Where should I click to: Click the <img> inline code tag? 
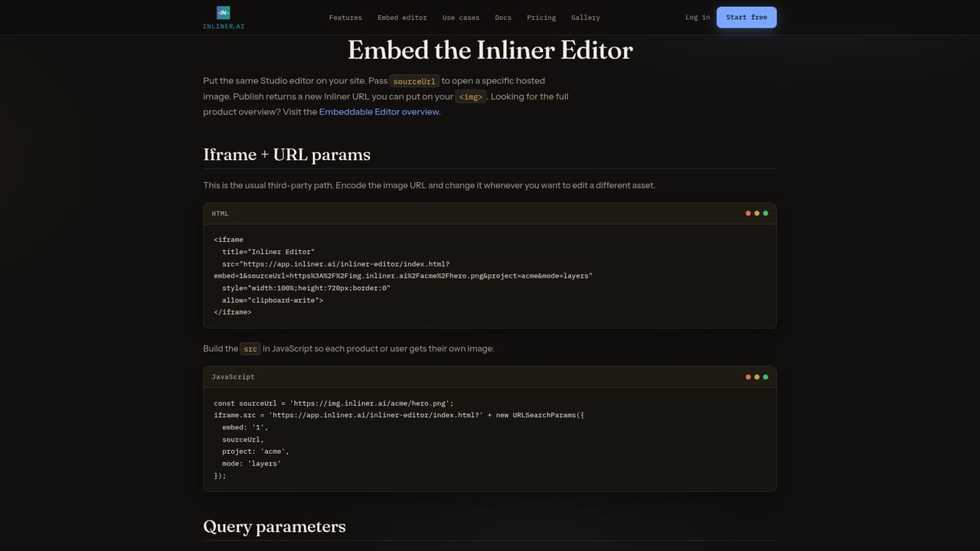471,96
